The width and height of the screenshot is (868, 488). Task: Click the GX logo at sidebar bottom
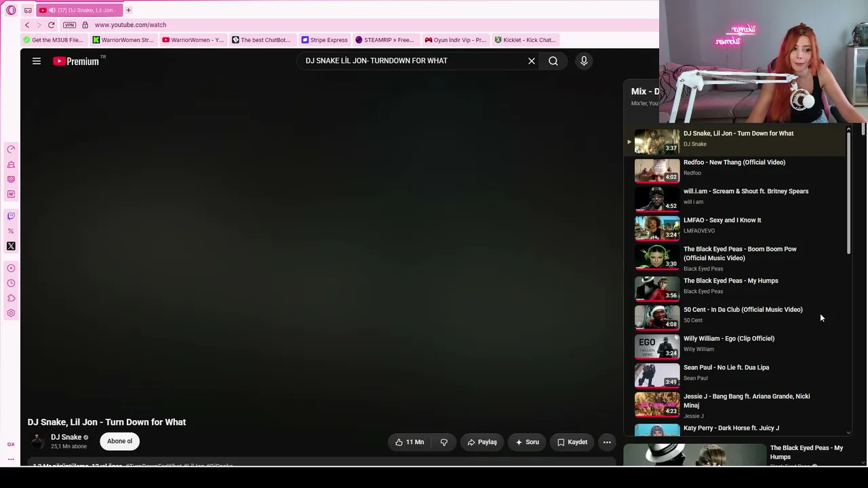click(11, 445)
